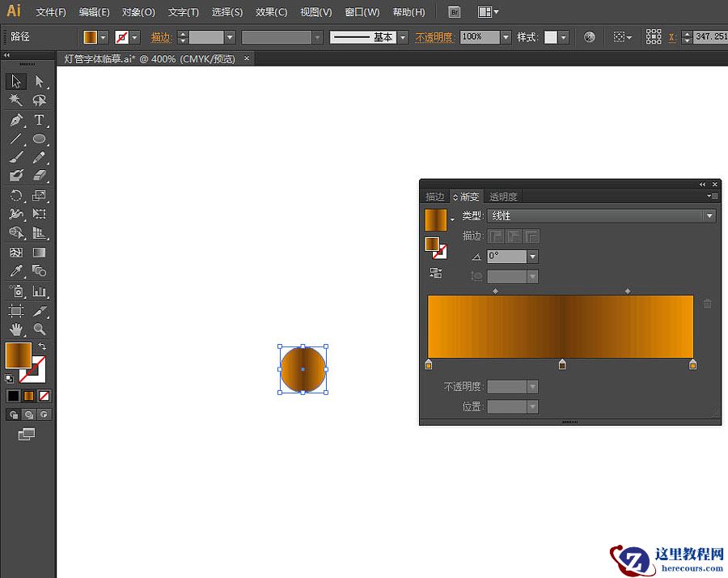Pick the Magic Wand tool
This screenshot has height=578, width=728.
click(x=15, y=100)
